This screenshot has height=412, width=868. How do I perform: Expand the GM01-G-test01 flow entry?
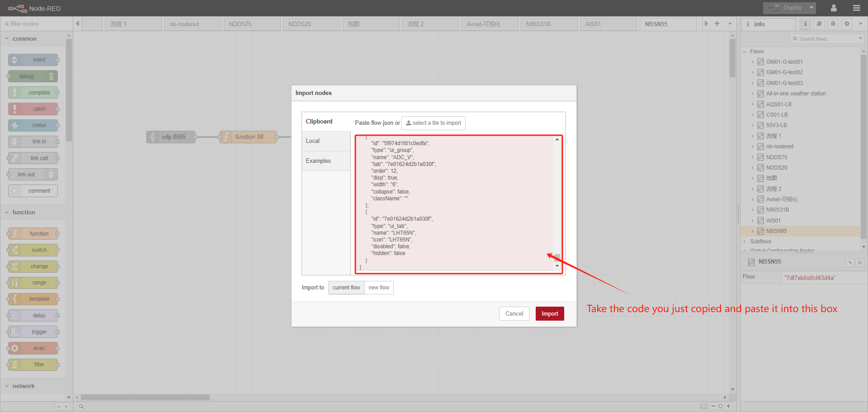click(753, 62)
